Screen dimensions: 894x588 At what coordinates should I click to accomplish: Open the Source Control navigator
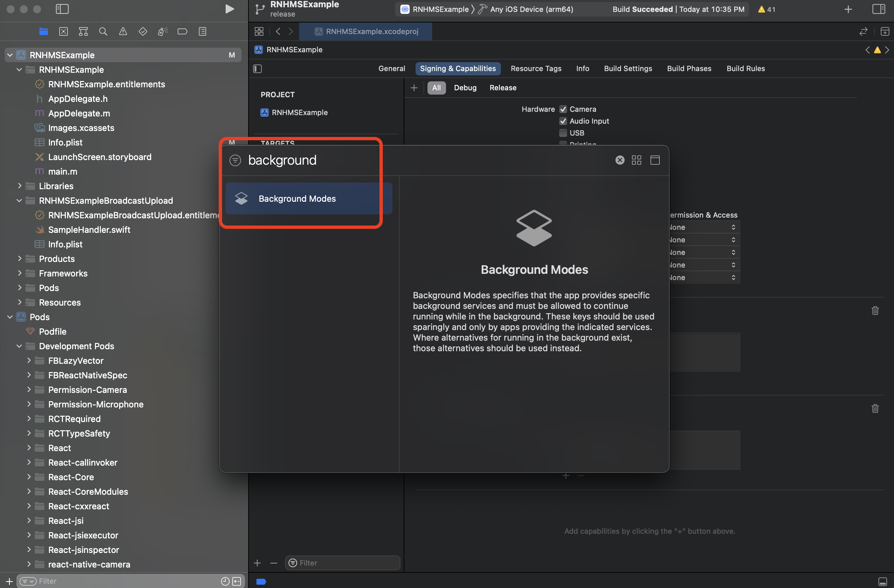pyautogui.click(x=64, y=31)
